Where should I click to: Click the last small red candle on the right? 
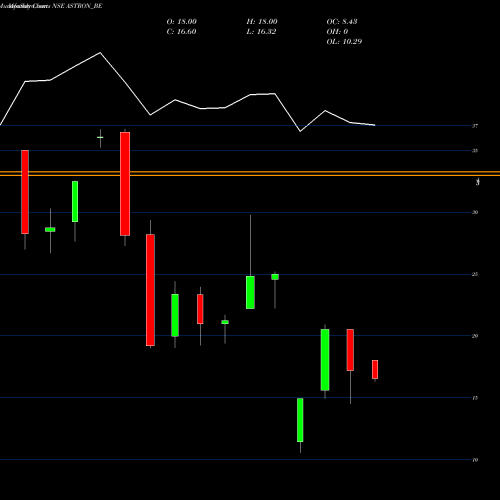[375, 369]
